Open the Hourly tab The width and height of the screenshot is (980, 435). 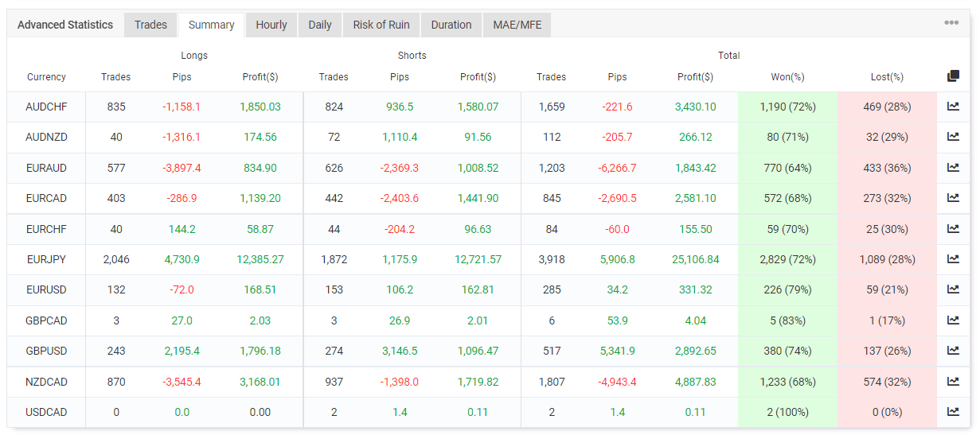[x=271, y=25]
